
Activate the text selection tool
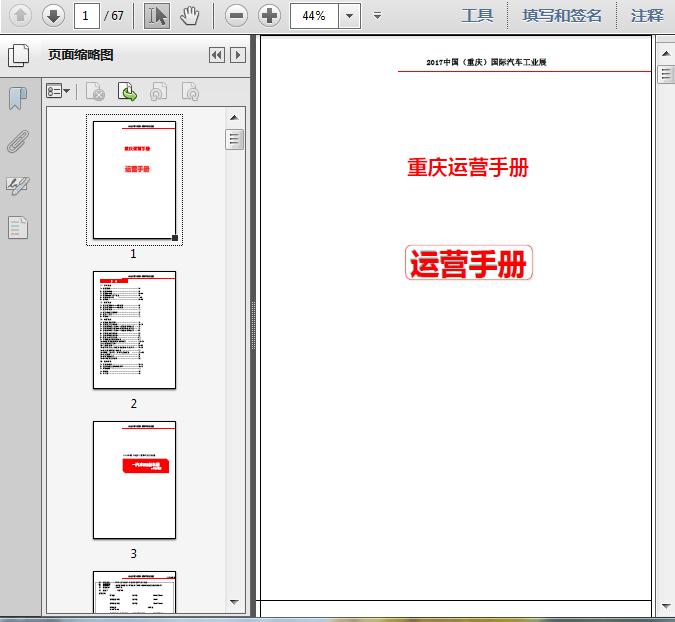pos(157,15)
